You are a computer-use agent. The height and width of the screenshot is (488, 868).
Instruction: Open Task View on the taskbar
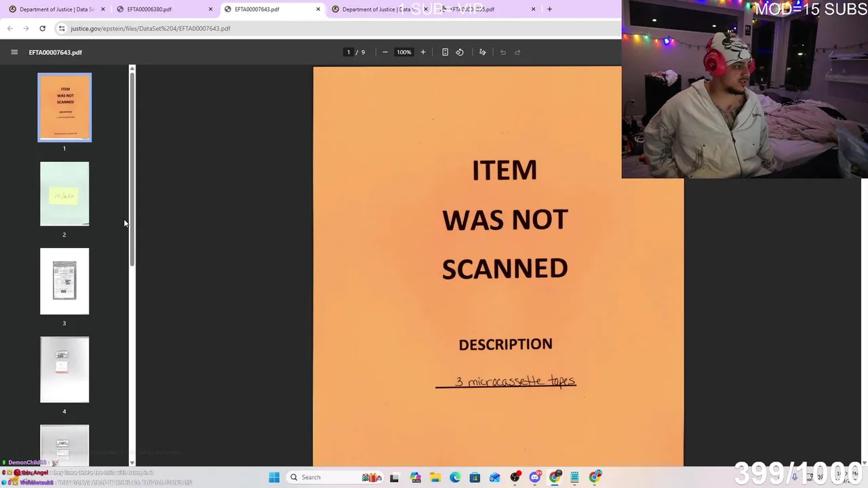point(395,477)
